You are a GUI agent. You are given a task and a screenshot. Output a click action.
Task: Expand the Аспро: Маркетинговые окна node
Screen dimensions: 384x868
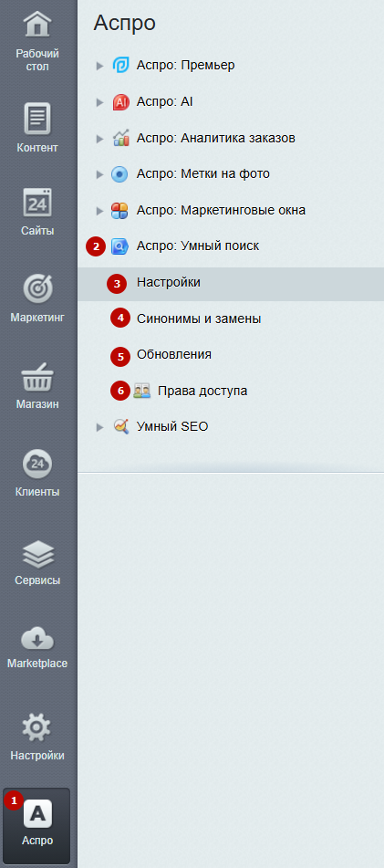click(100, 211)
